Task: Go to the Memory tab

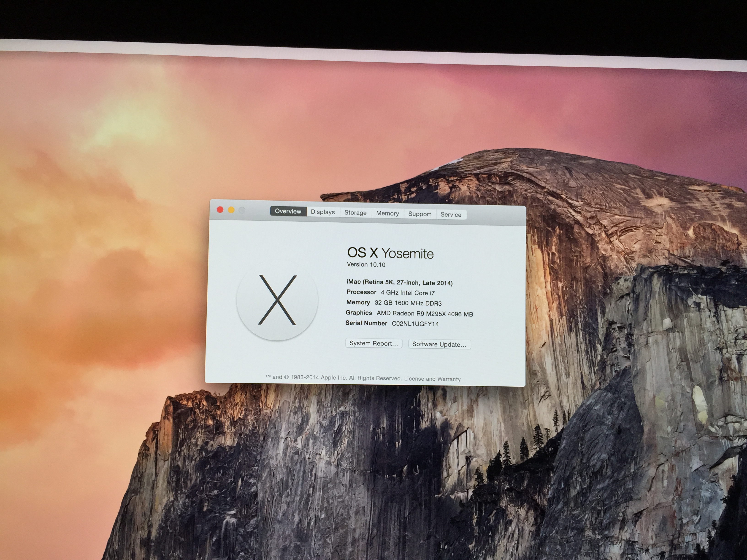Action: coord(387,213)
